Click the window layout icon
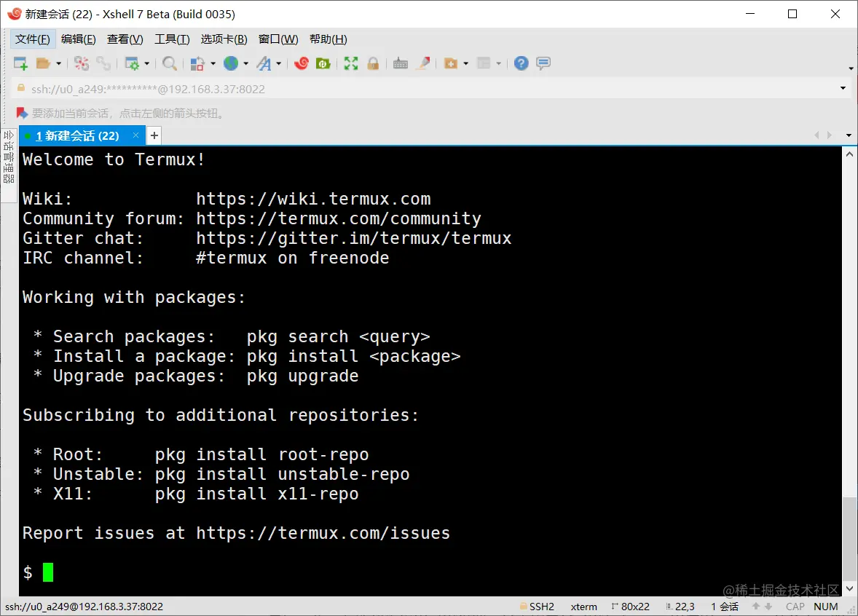Screen dimensions: 858x616 [x=484, y=63]
